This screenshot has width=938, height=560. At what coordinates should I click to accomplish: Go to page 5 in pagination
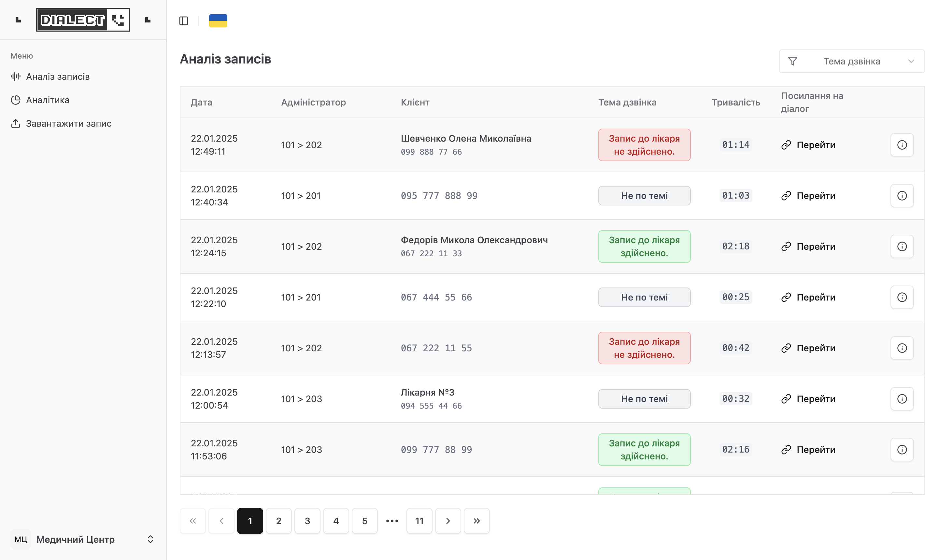click(x=365, y=521)
